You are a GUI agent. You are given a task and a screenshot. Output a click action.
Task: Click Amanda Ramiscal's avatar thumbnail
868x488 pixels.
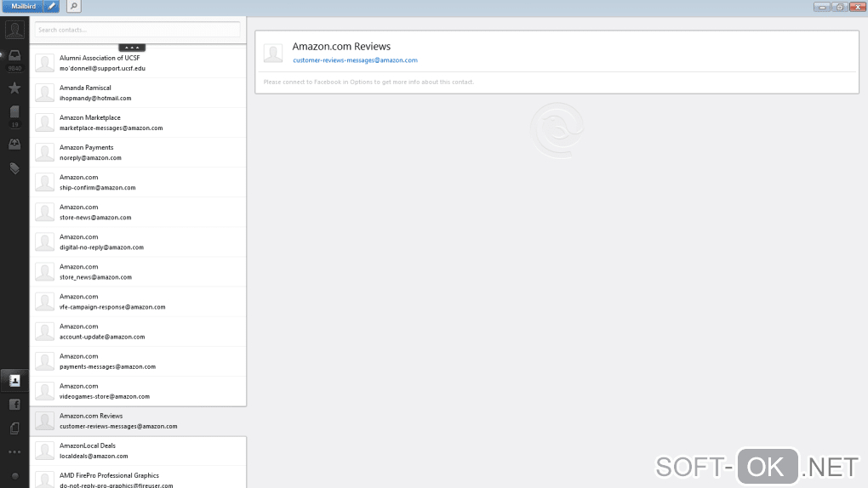tap(44, 93)
